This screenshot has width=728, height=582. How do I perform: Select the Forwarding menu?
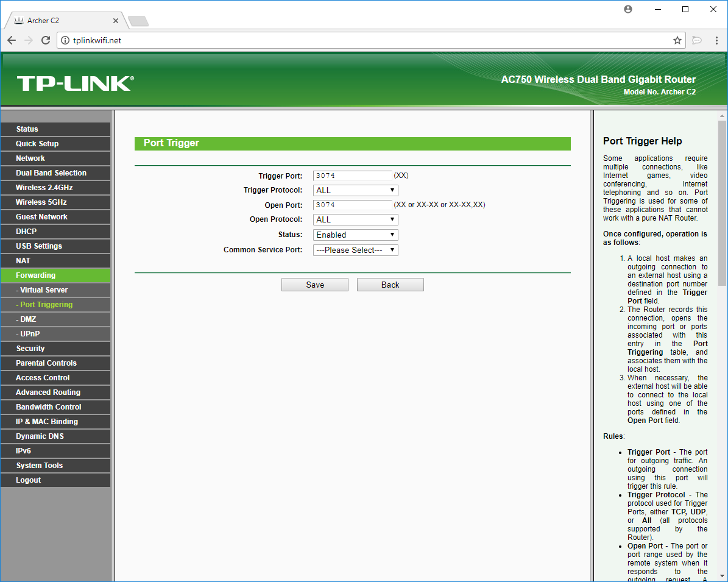pos(55,275)
